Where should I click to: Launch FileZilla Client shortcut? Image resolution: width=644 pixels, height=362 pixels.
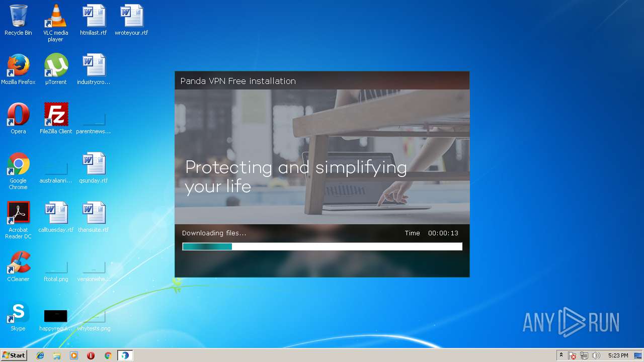pos(56,119)
